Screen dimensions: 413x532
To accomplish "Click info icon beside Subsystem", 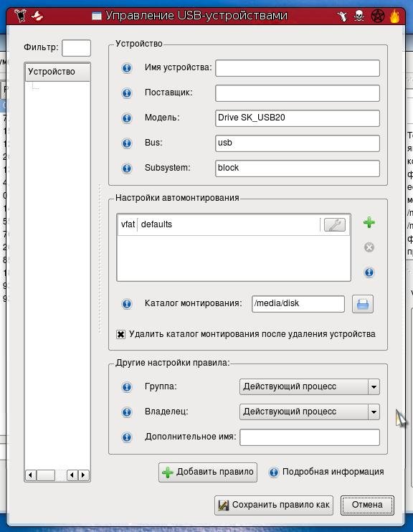I will point(127,168).
